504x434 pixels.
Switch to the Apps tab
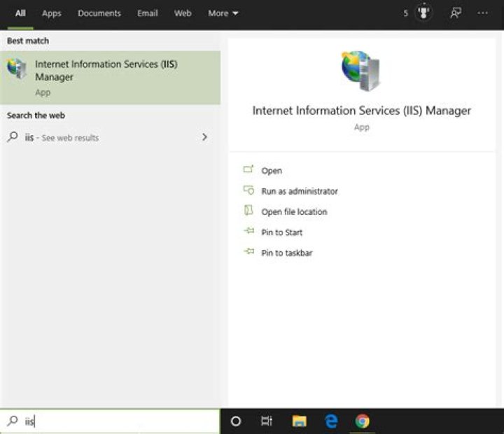pos(51,13)
